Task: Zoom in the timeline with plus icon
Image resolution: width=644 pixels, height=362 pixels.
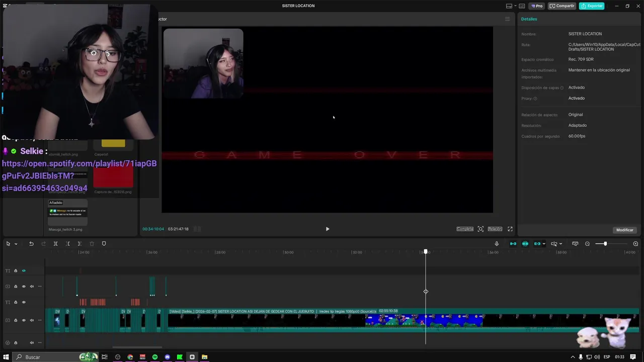Action: pos(635,244)
